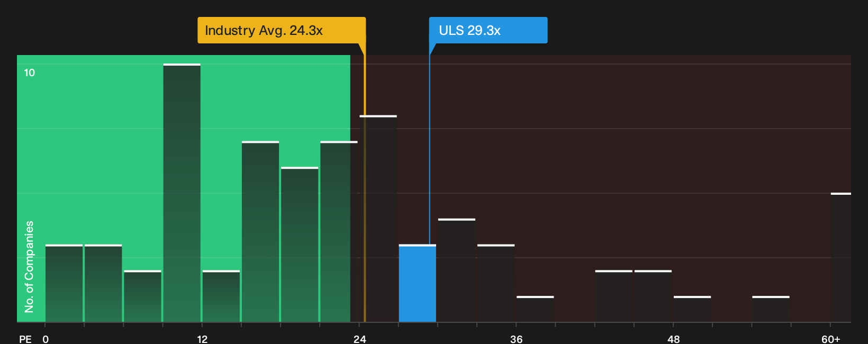Click the x-axis label 48

[x=673, y=339]
